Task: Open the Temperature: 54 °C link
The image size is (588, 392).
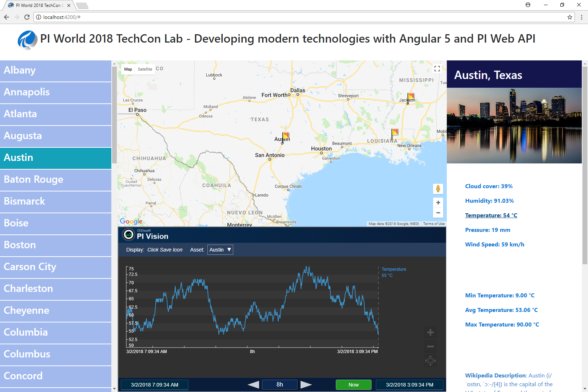Action: 491,215
